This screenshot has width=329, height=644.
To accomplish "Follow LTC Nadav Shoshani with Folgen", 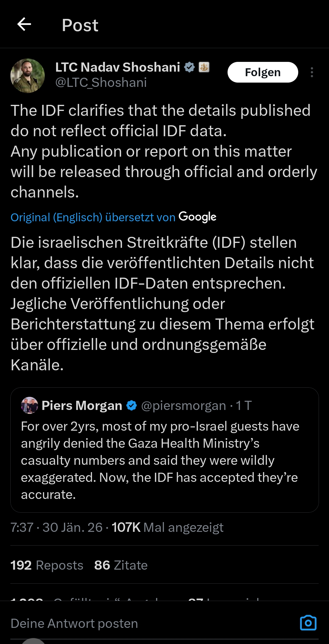I will click(263, 72).
